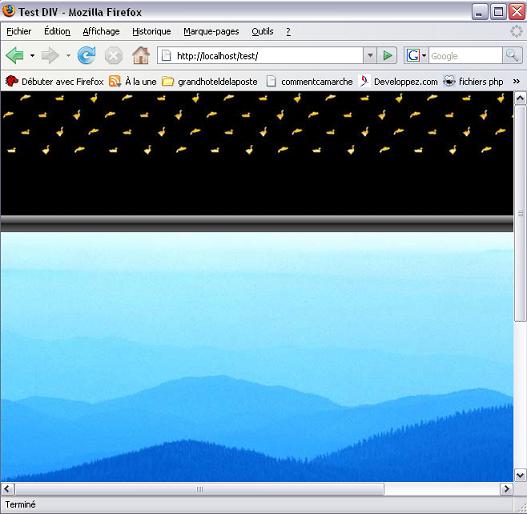Open the grandhoteldelaposte bookmark folder

click(x=209, y=81)
